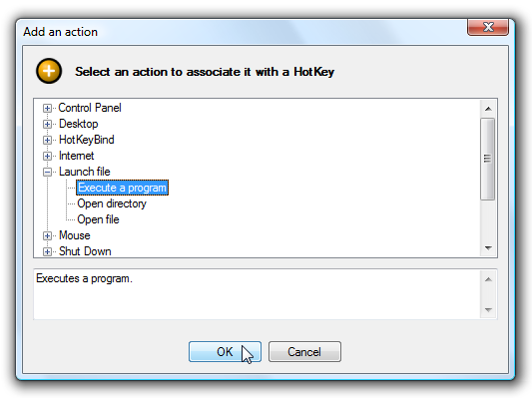
Task: Click the Cancel button
Action: 304,351
